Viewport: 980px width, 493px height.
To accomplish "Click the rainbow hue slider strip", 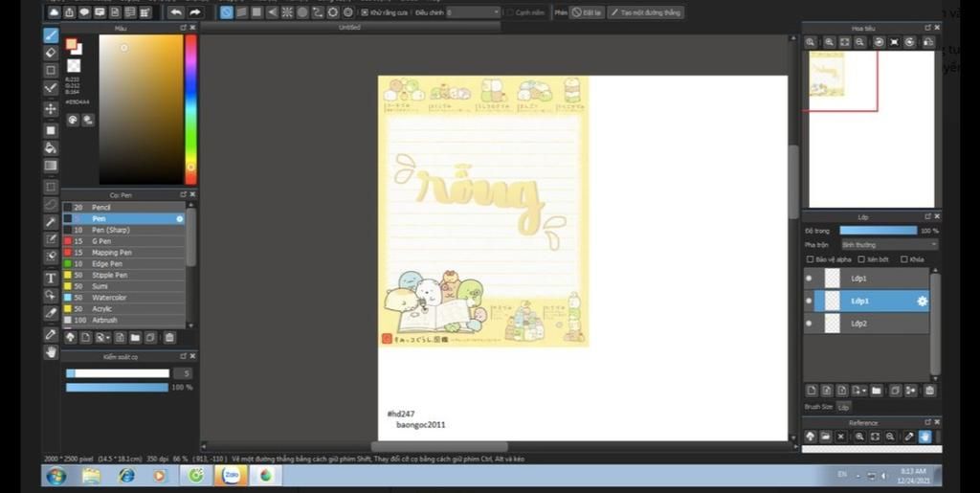I will coord(190,109).
